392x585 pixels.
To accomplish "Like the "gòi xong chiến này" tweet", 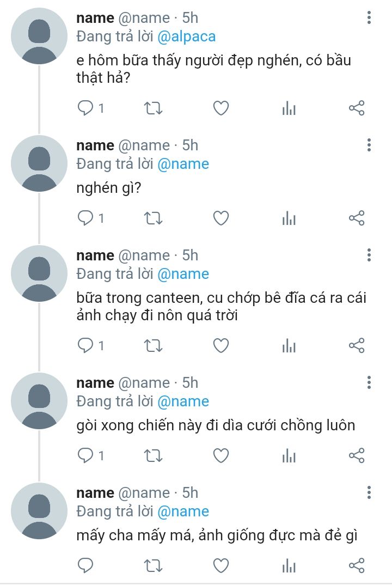I will (220, 455).
